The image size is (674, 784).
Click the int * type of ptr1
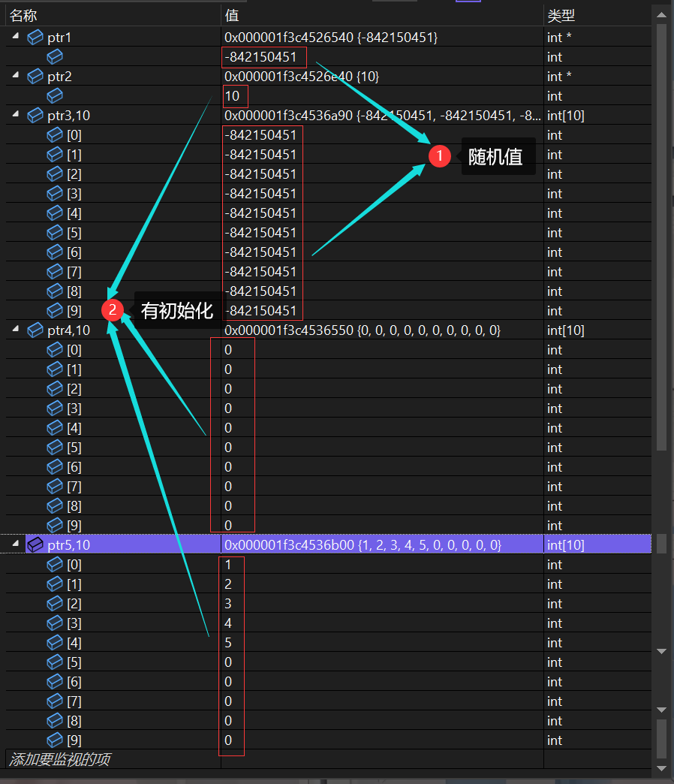(x=559, y=37)
